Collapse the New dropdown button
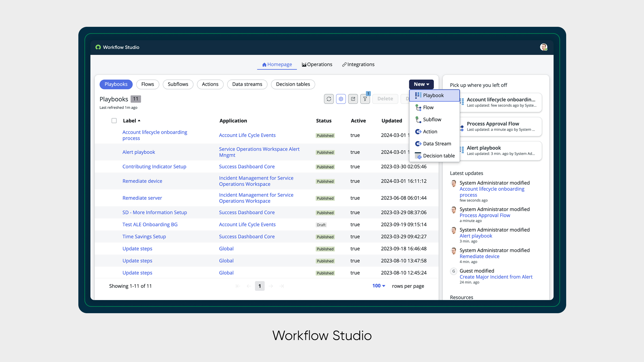644x362 pixels. (x=421, y=84)
